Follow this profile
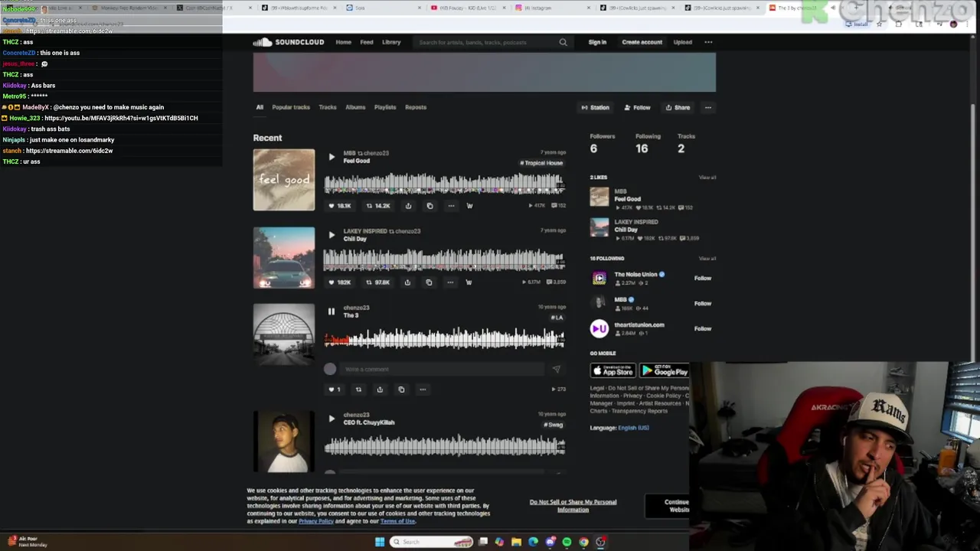The height and width of the screenshot is (551, 980). coord(637,108)
